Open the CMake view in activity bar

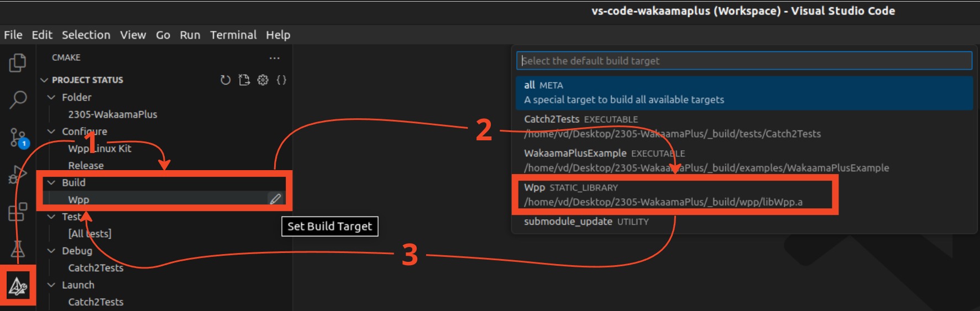click(18, 286)
